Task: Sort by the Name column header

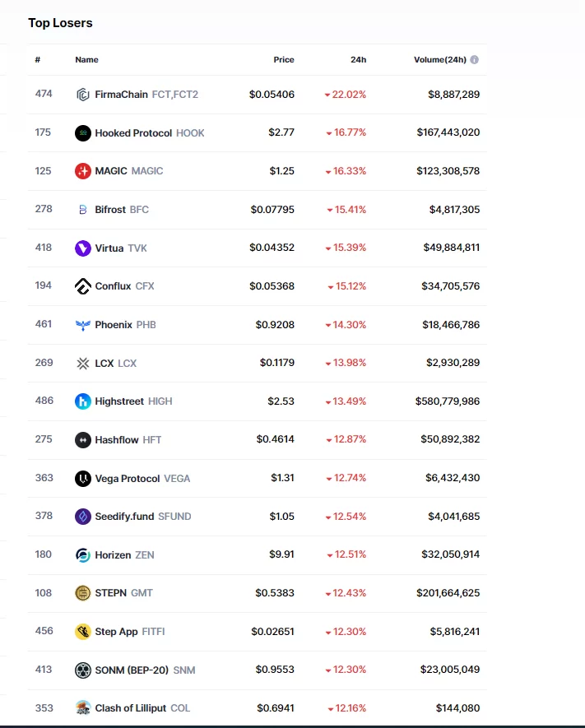Action: [x=86, y=60]
